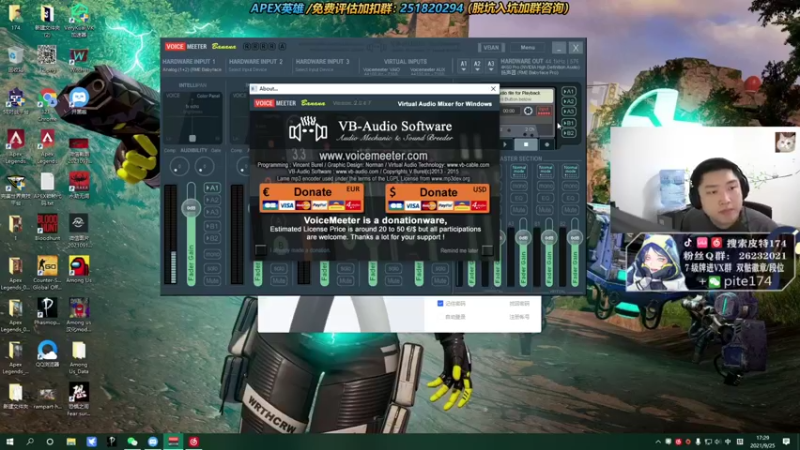Toggle A1 bus on Hardware Input 1

point(212,188)
